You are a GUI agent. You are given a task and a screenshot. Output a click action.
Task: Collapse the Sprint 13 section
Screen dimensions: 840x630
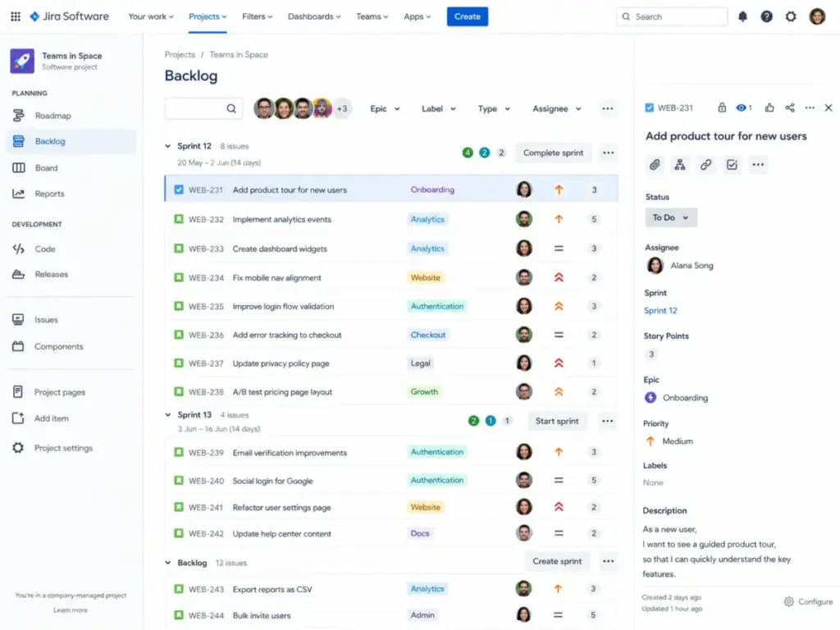pos(167,415)
